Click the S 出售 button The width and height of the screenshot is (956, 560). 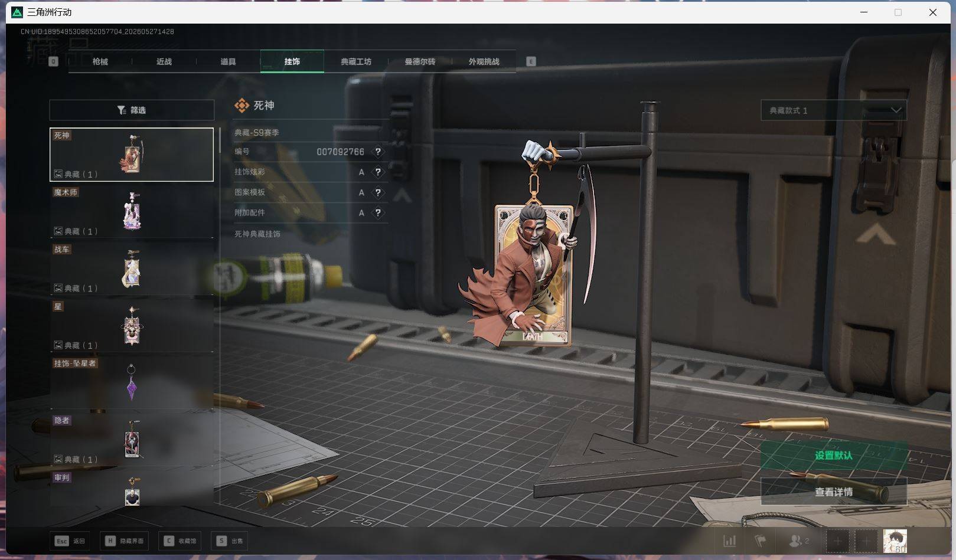(x=230, y=541)
